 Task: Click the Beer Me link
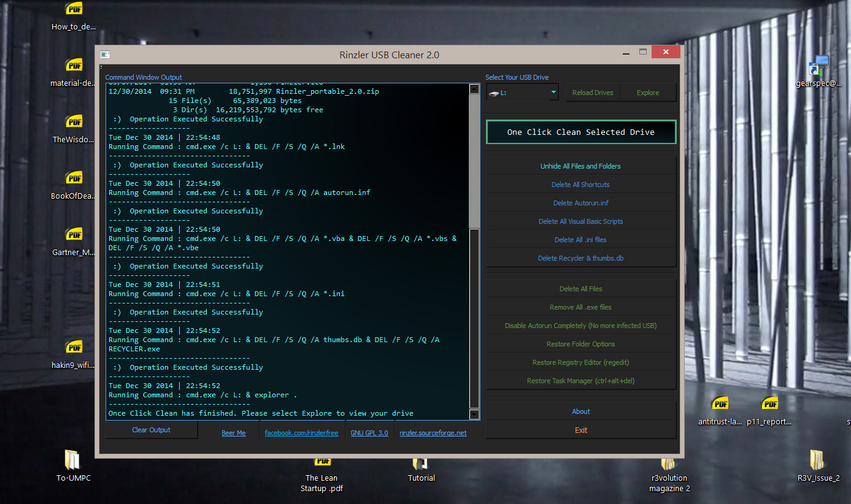[233, 433]
